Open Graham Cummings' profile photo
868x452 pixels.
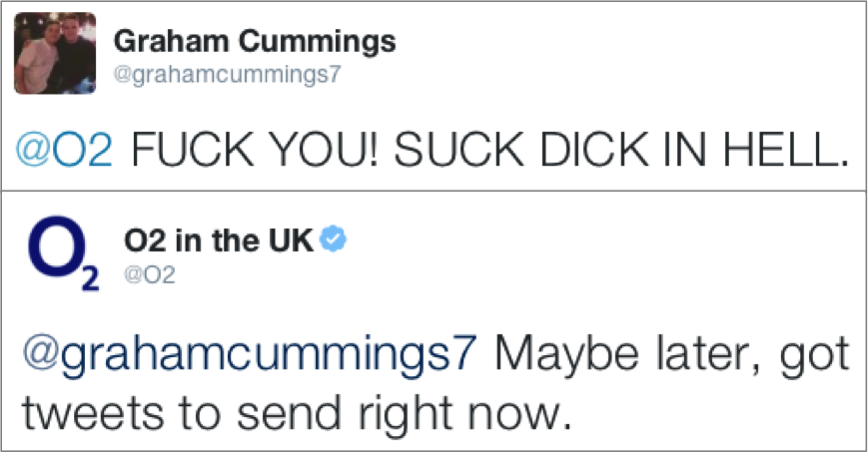click(55, 53)
